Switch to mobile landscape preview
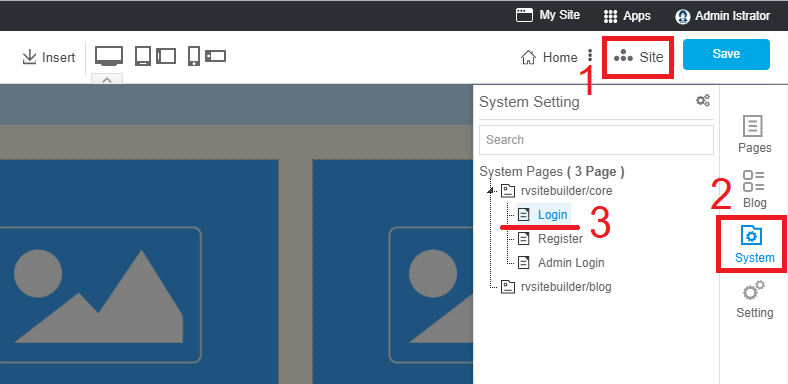 tap(215, 56)
